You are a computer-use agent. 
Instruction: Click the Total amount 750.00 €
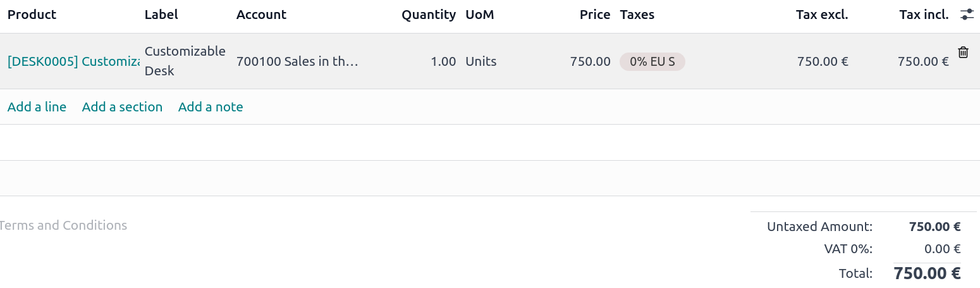click(x=926, y=273)
